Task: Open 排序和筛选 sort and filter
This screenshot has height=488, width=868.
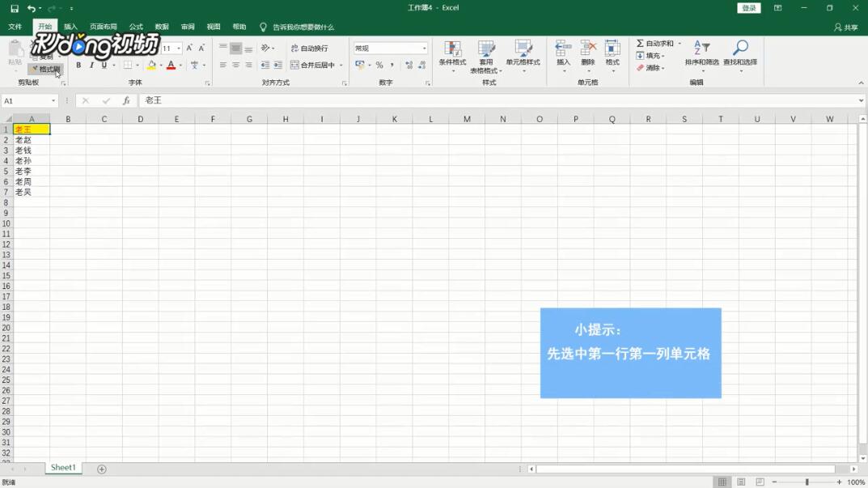Action: click(701, 55)
